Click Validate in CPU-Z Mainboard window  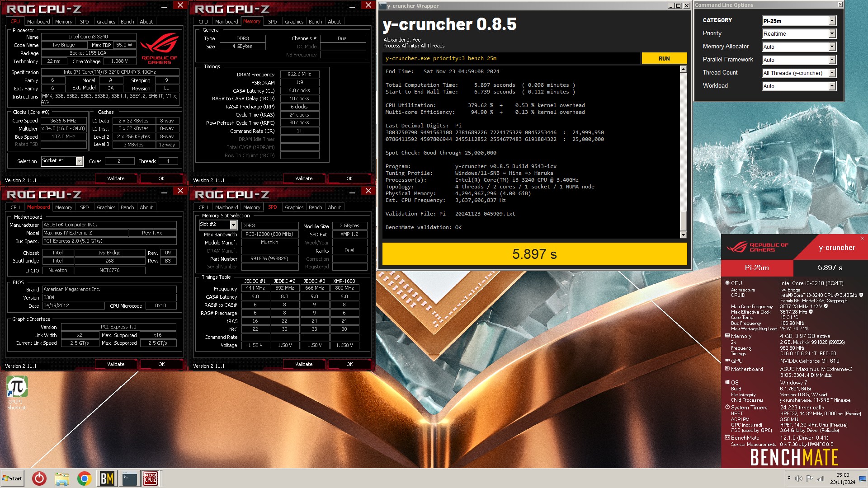[116, 364]
